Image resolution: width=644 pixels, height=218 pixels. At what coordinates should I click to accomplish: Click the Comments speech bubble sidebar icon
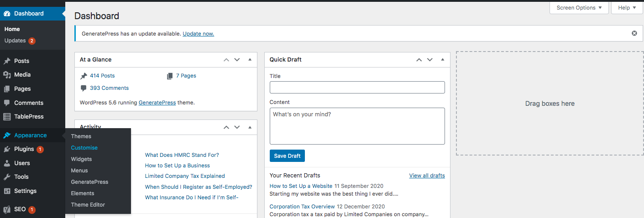7,103
